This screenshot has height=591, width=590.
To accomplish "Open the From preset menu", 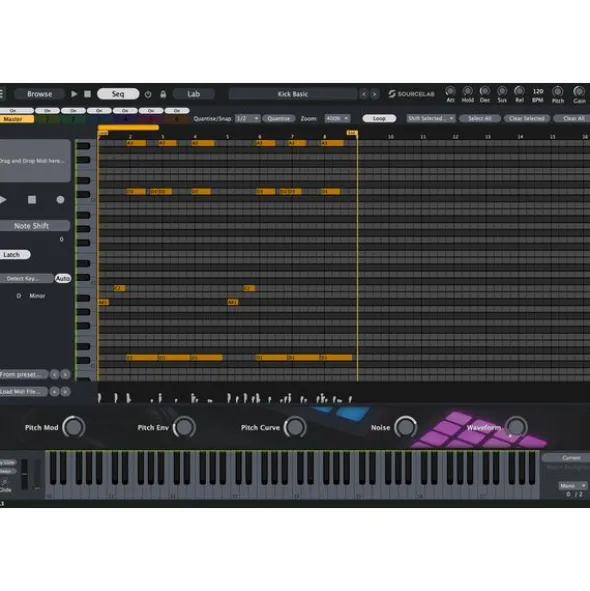I will tap(23, 374).
